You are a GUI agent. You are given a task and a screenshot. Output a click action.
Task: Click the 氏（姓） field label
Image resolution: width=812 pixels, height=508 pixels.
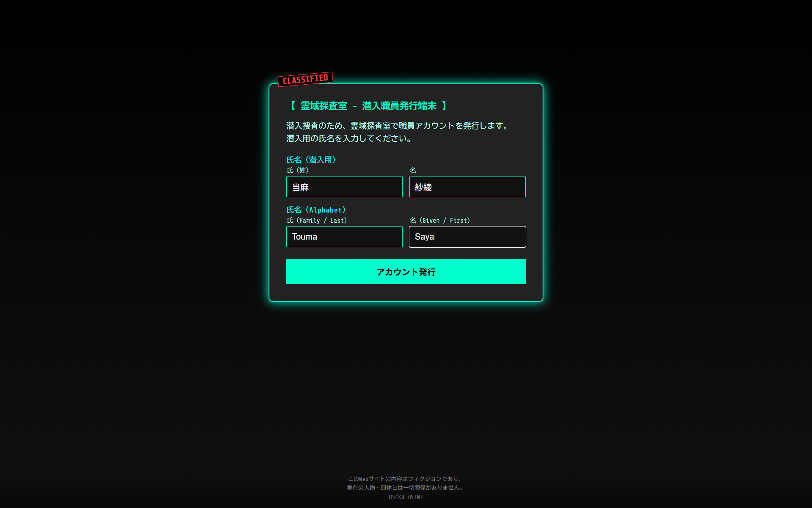298,170
